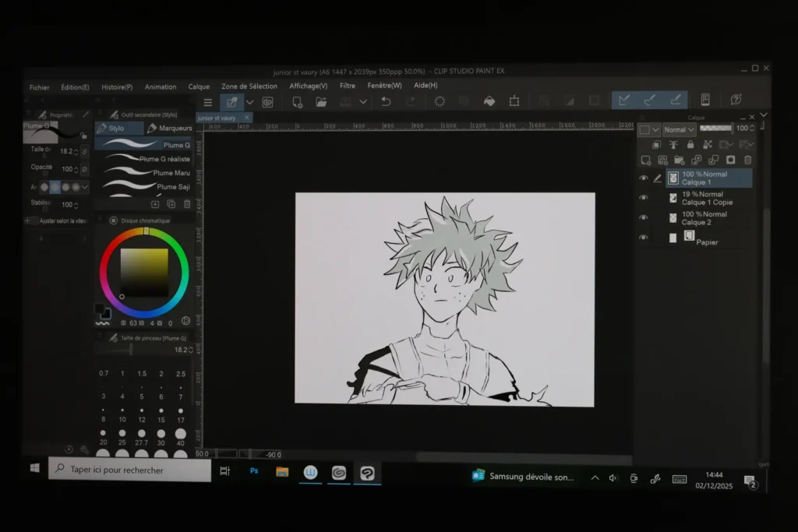The height and width of the screenshot is (532, 798).
Task: Toggle Lock Layer padlock in Calque panel
Action: tap(690, 145)
